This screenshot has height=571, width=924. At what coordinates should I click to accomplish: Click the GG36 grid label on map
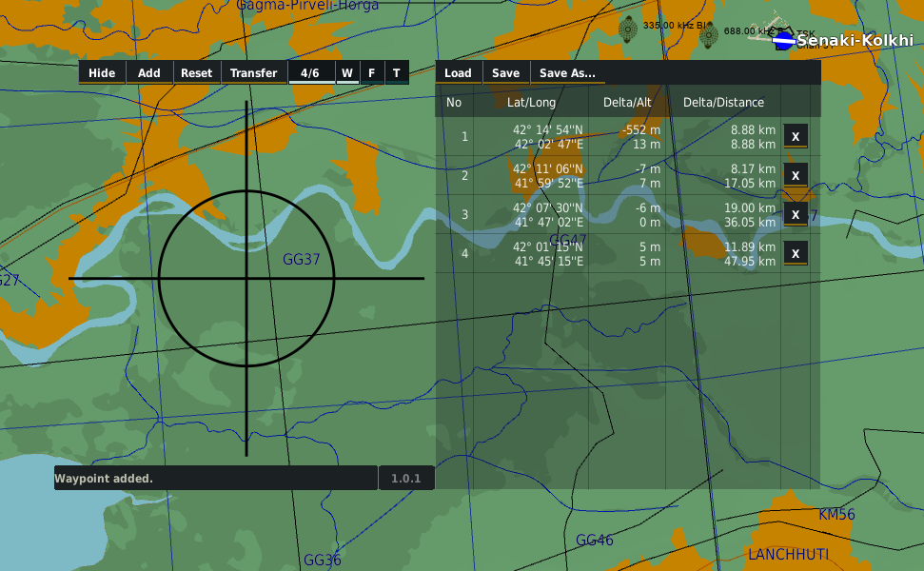(x=323, y=560)
